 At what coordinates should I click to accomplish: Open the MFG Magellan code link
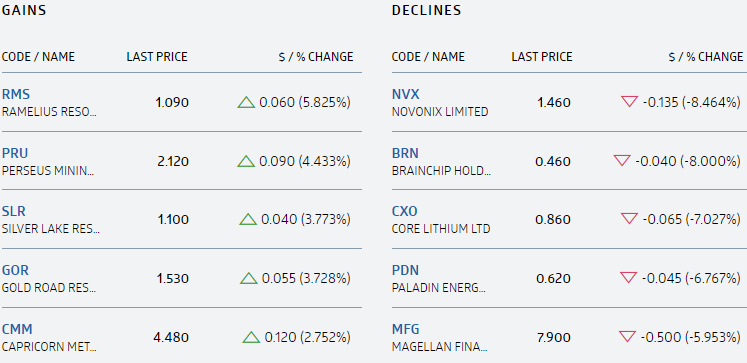405,329
